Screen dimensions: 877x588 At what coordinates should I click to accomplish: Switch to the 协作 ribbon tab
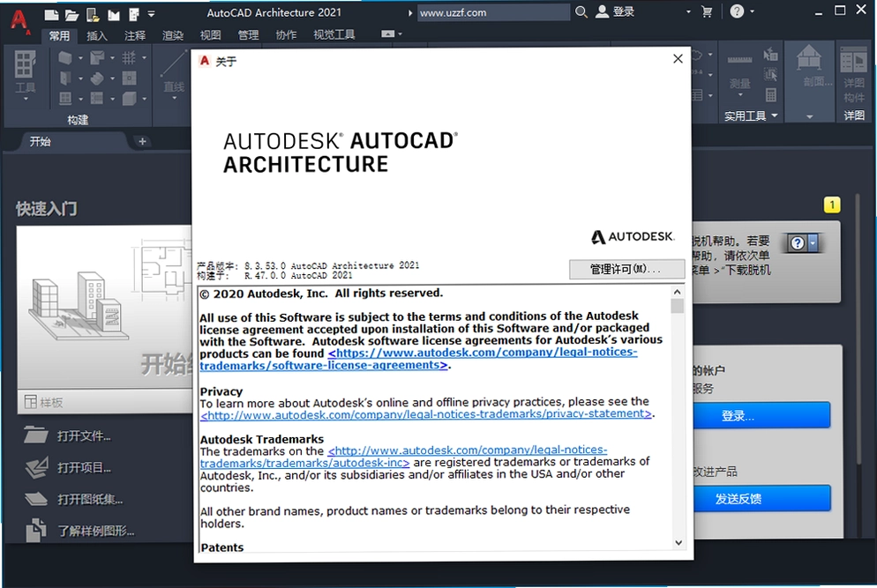click(286, 35)
